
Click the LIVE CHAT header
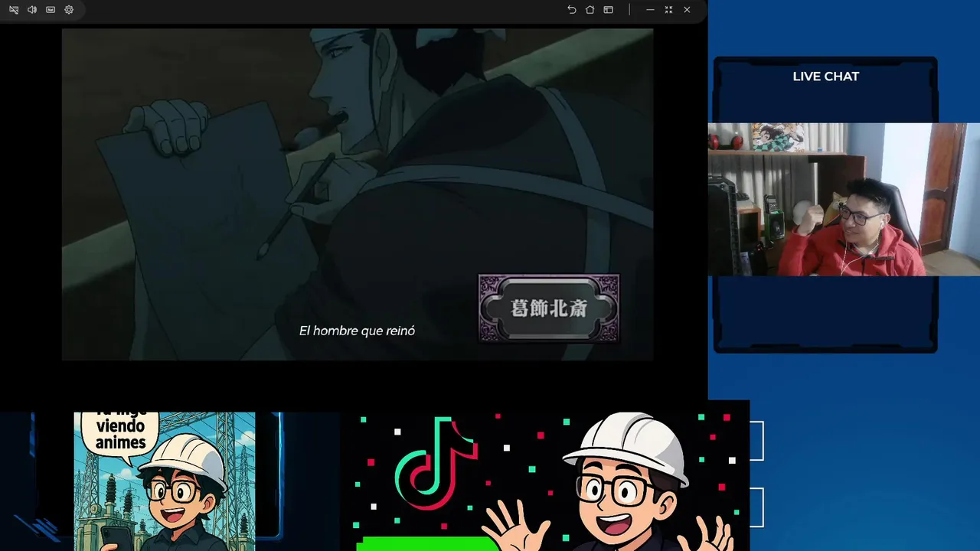tap(825, 77)
